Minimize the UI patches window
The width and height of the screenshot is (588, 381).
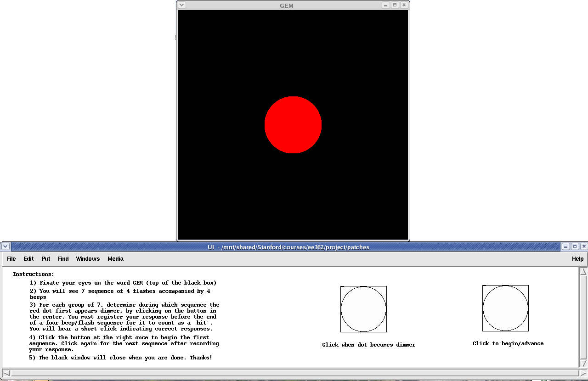pyautogui.click(x=566, y=247)
